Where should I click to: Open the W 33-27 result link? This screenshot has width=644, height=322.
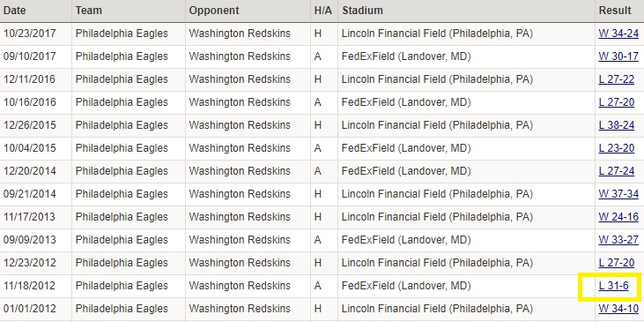[618, 240]
